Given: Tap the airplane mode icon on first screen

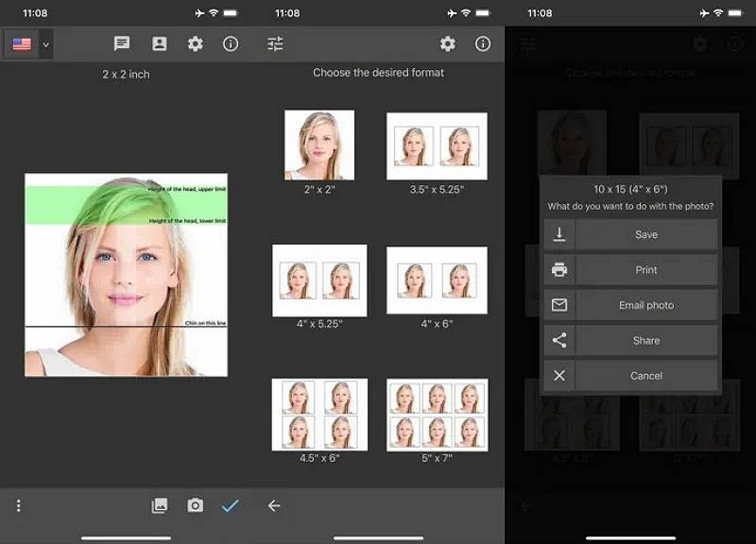Looking at the screenshot, I should pyautogui.click(x=199, y=13).
